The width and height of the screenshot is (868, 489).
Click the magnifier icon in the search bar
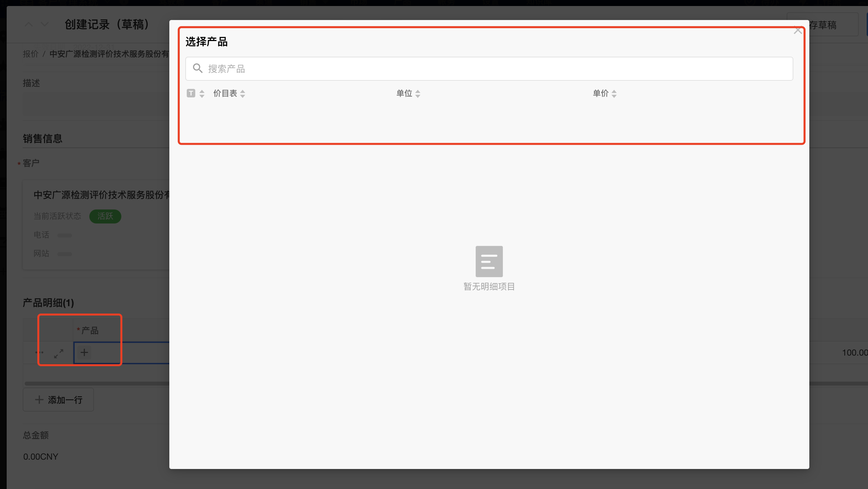(x=198, y=68)
